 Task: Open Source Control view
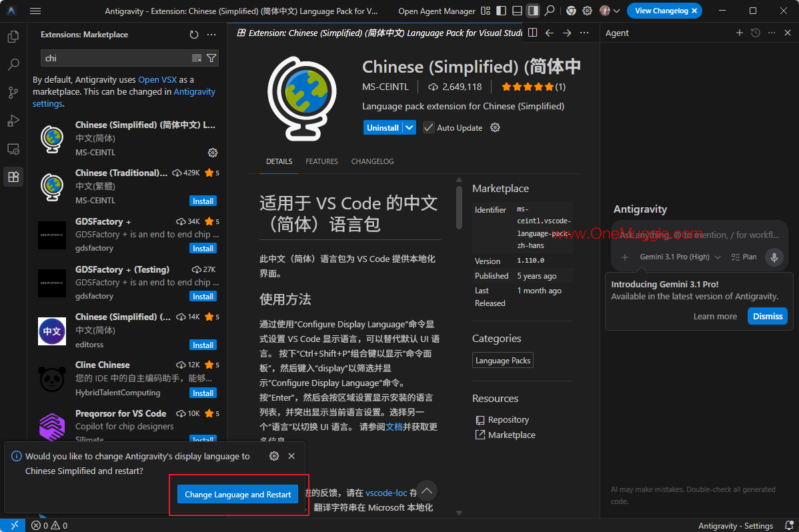pyautogui.click(x=13, y=92)
